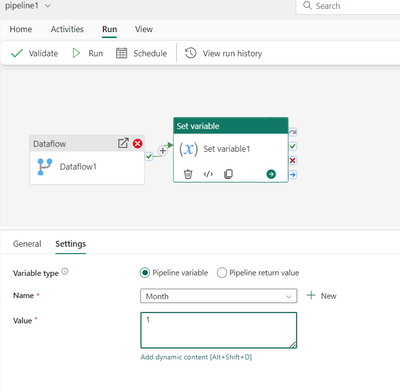Open the View ribbon tab
Viewport: 400px width, 392px height.
(x=144, y=29)
